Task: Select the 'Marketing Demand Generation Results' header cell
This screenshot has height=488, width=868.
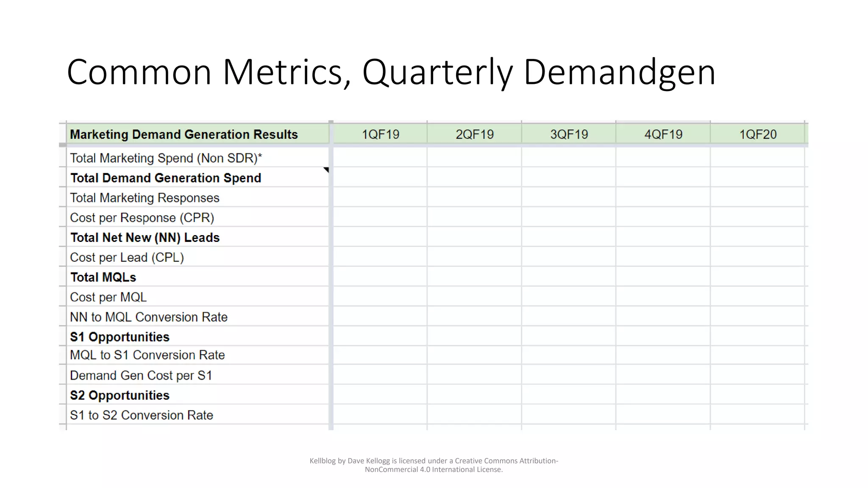Action: [198, 134]
